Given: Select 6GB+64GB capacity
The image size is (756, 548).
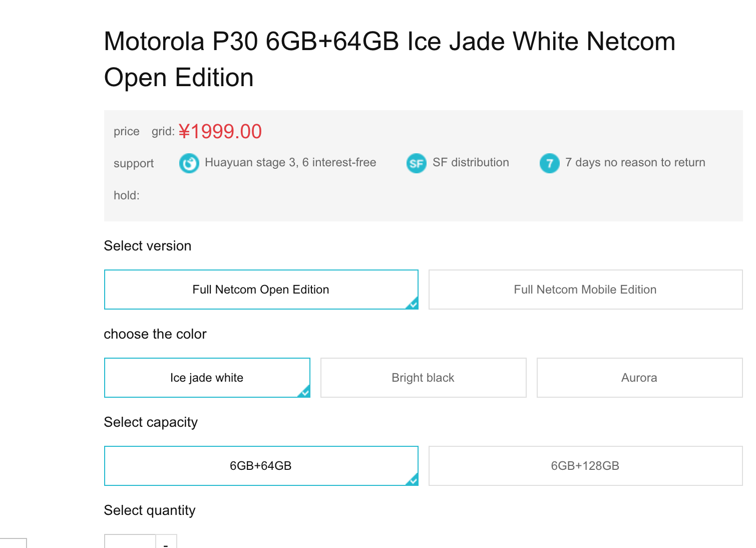Looking at the screenshot, I should [261, 466].
